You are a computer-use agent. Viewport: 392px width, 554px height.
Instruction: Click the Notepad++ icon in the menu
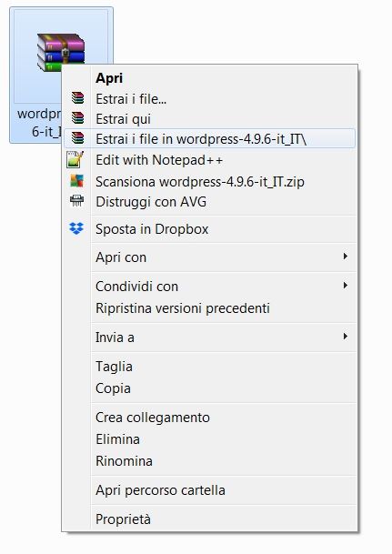(x=75, y=159)
